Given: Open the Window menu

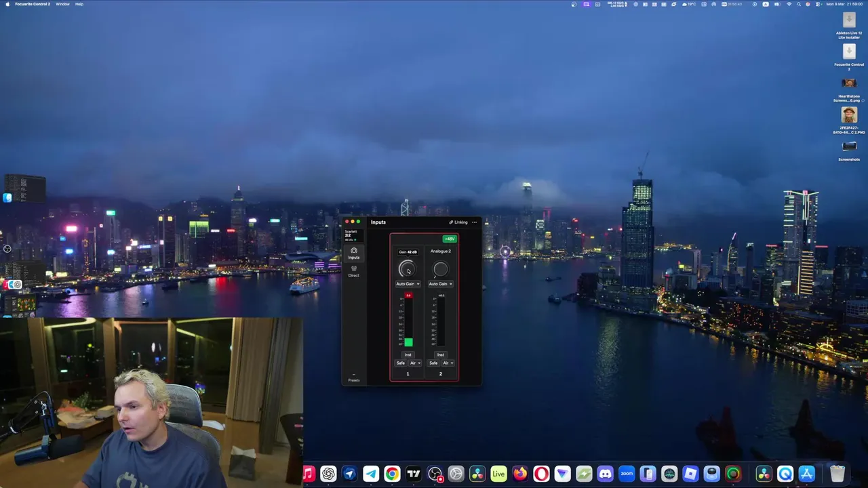Looking at the screenshot, I should pyautogui.click(x=62, y=4).
